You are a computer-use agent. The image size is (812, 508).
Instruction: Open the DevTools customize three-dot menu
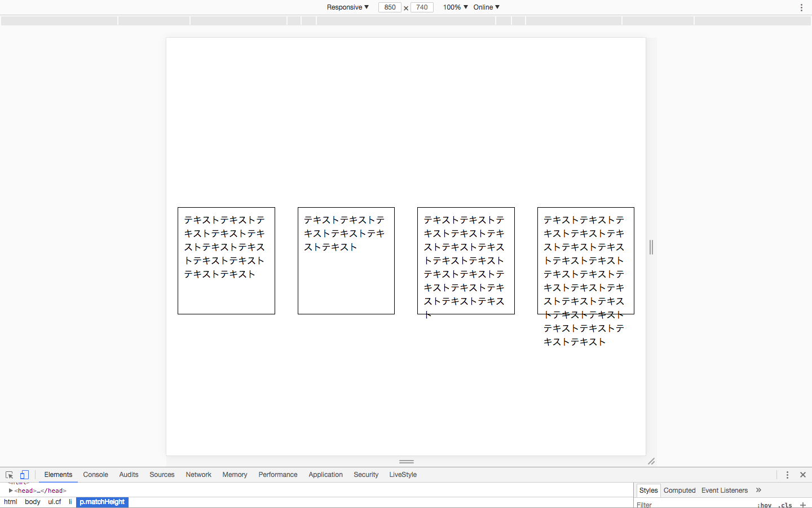pos(787,475)
